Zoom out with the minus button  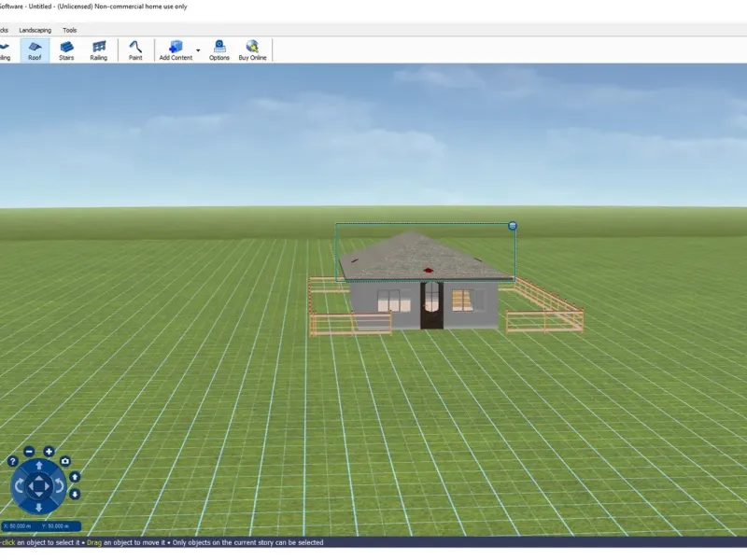[28, 453]
